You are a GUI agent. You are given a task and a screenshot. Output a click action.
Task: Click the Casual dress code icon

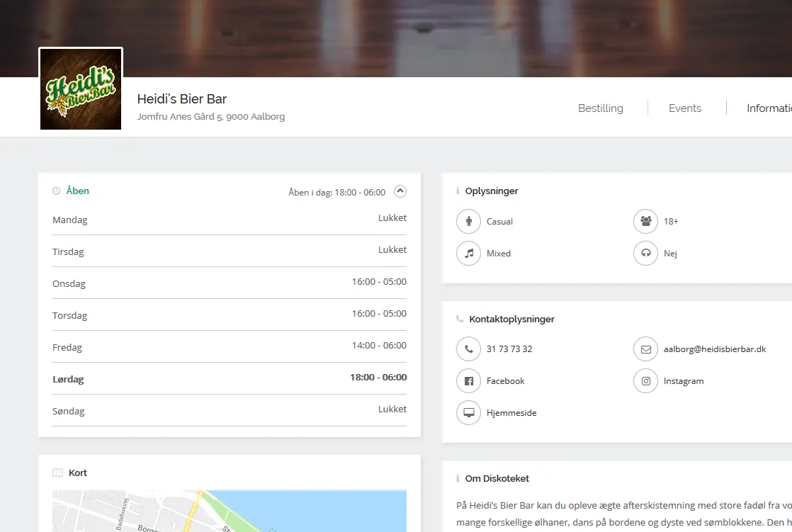point(469,221)
